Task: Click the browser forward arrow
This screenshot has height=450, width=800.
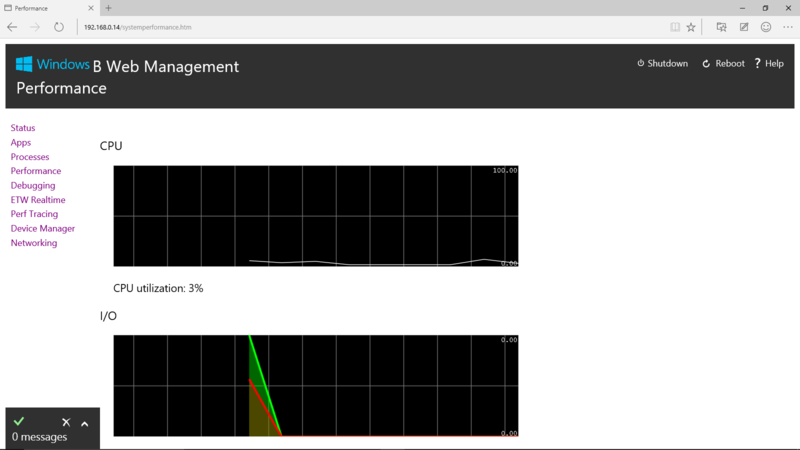Action: pos(35,27)
